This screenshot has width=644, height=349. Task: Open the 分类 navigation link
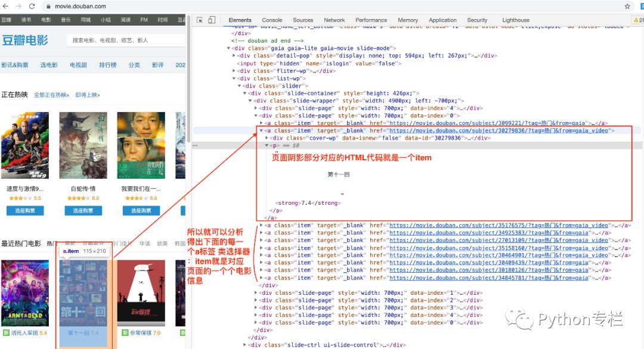coord(134,65)
